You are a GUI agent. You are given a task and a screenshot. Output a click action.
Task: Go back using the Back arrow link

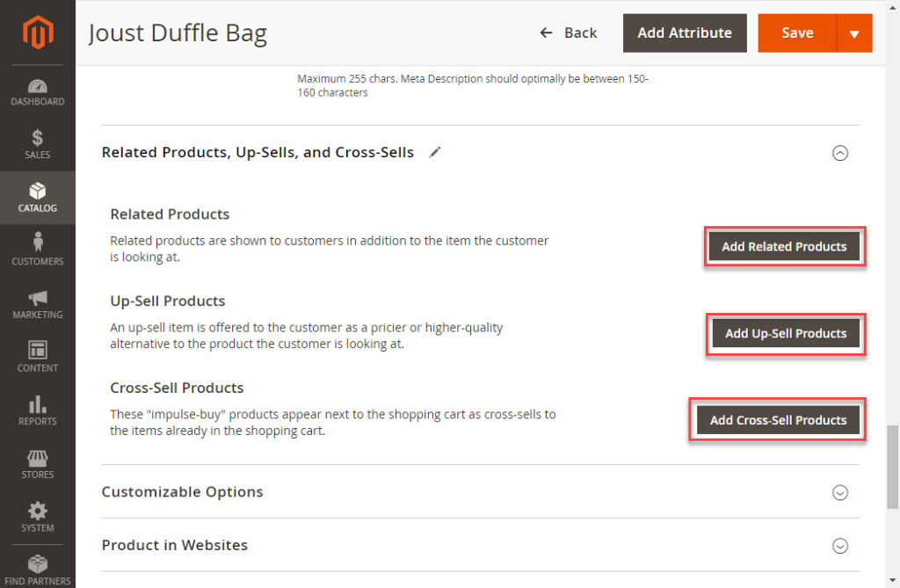pos(569,33)
